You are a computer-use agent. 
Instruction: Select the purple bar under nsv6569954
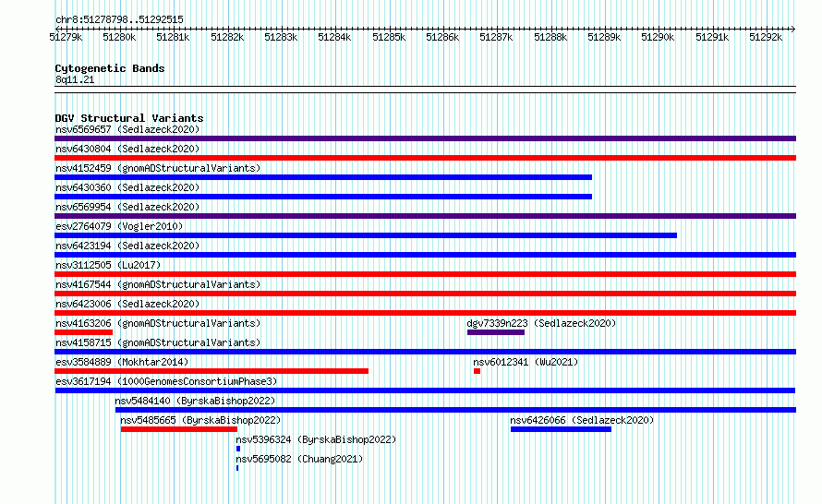click(425, 216)
